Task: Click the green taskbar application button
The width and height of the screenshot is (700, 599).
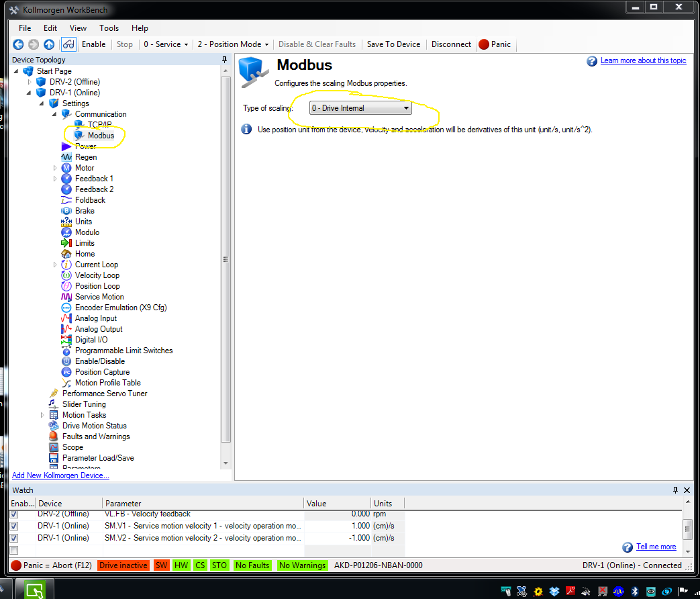Action: click(35, 590)
